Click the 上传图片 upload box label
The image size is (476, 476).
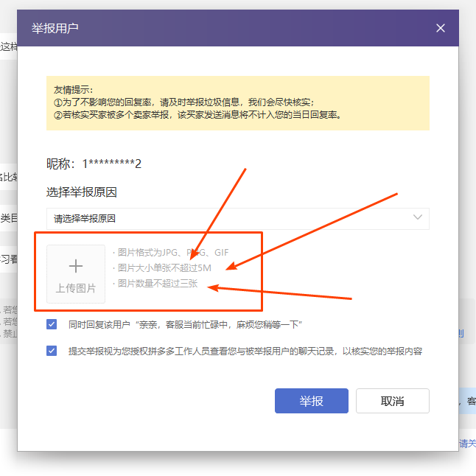[76, 288]
